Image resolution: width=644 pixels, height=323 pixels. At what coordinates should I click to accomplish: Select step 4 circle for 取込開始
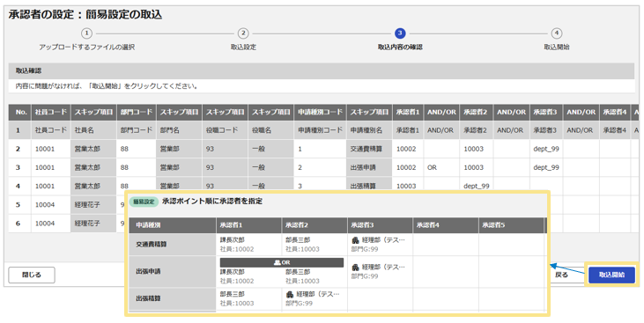point(557,33)
